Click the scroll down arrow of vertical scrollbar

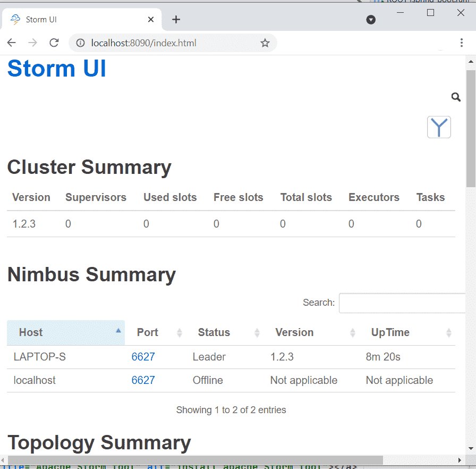tap(471, 449)
